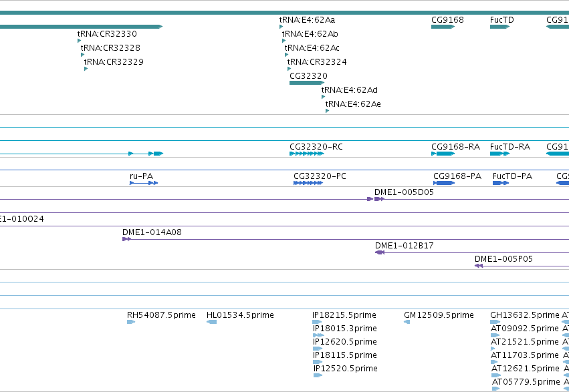This screenshot has width=569, height=392.
Task: Click the tRNA:E4:62Ac gene label
Action: [312, 48]
